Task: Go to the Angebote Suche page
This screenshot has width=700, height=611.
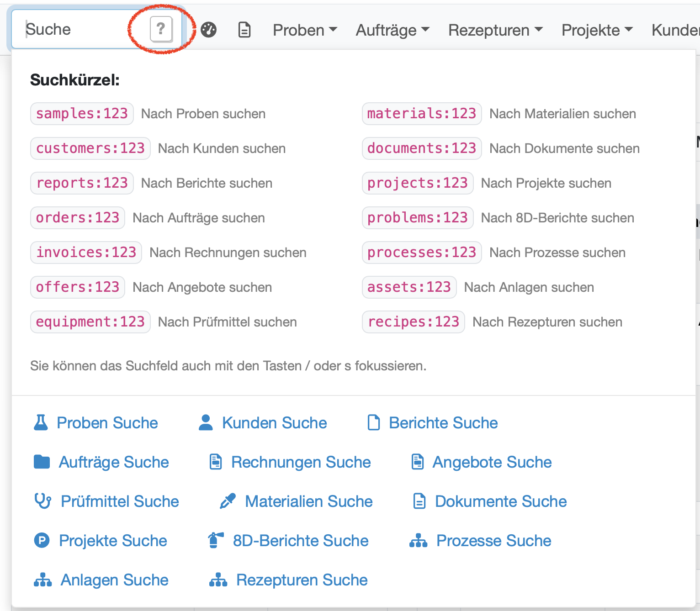Action: click(x=492, y=462)
